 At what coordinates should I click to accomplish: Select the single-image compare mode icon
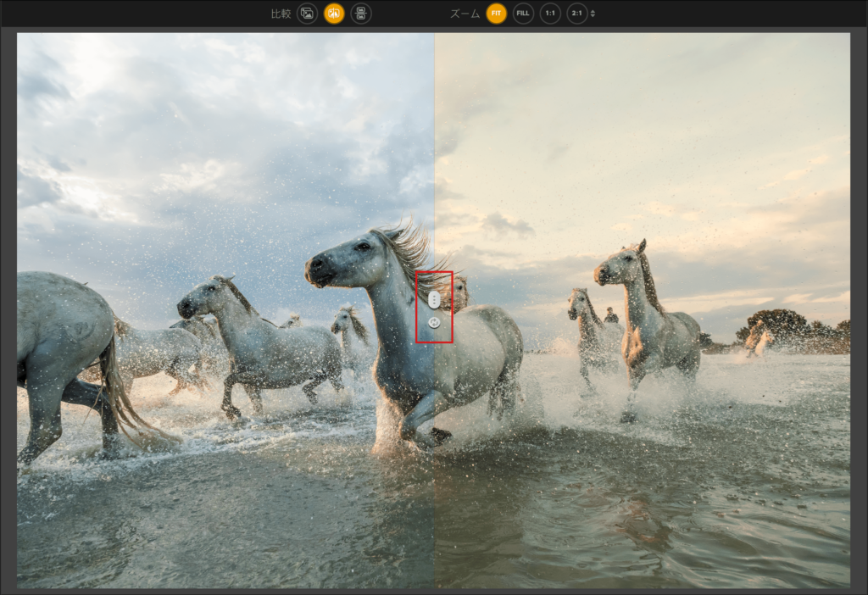(307, 14)
